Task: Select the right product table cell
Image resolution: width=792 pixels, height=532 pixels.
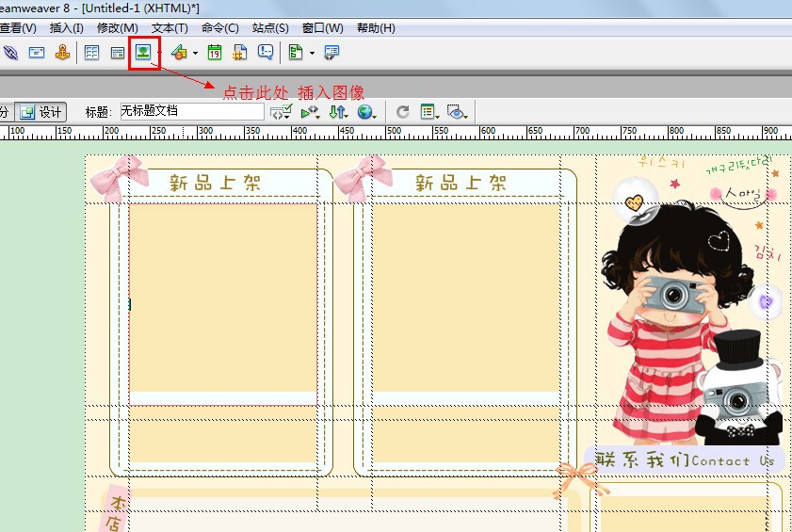Action: tap(466, 304)
